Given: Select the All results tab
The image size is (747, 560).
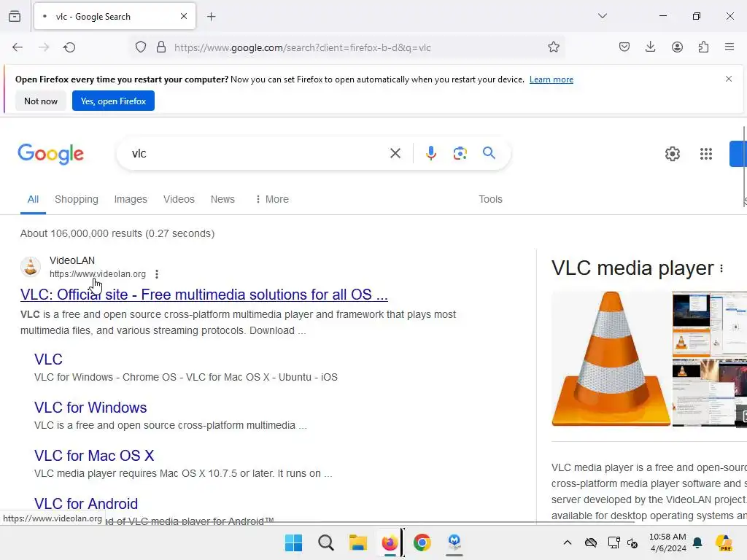Looking at the screenshot, I should 33,199.
